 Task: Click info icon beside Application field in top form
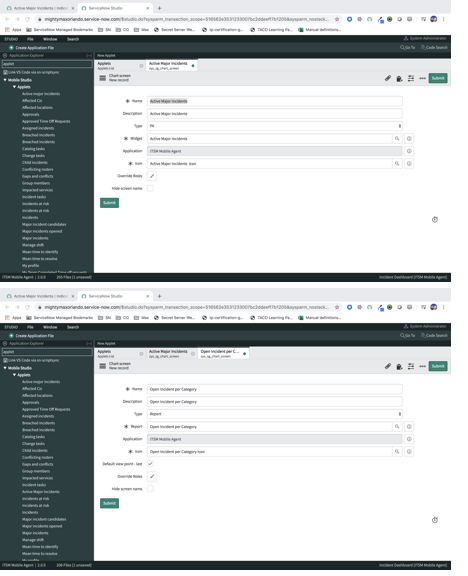[x=409, y=151]
